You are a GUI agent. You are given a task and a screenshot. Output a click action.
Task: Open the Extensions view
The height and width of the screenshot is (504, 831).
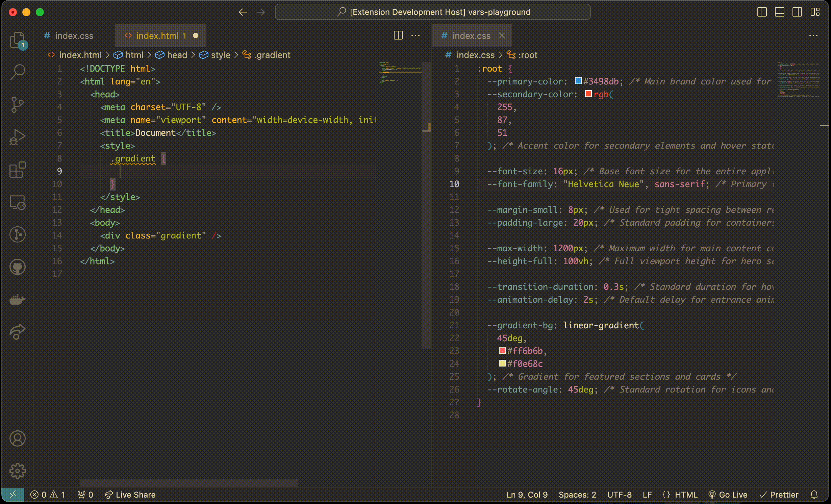click(18, 169)
